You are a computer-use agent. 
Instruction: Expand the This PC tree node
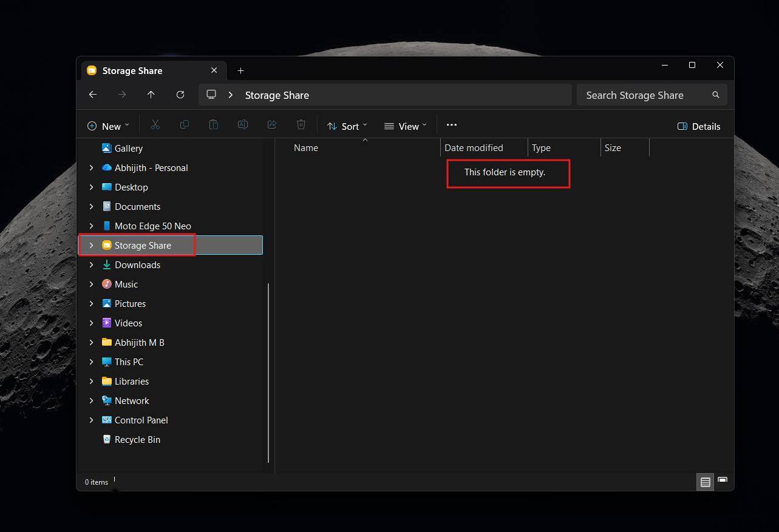(x=91, y=362)
